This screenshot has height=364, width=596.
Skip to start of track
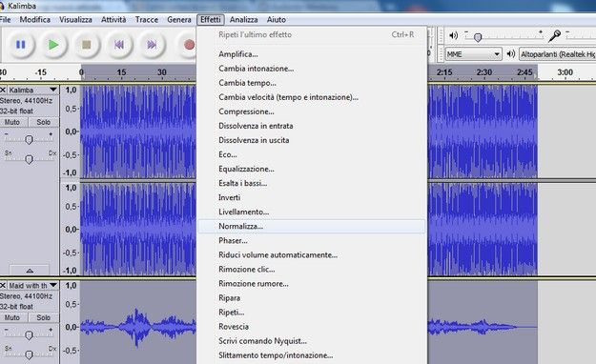click(x=119, y=45)
